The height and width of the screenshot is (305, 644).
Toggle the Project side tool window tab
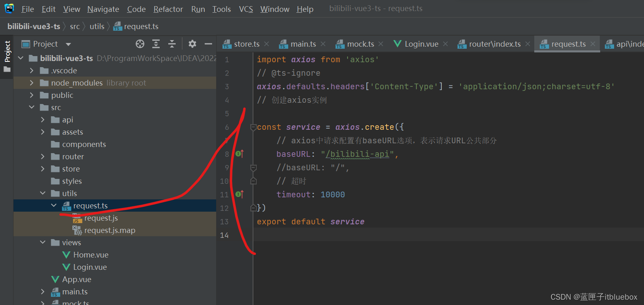pos(7,56)
